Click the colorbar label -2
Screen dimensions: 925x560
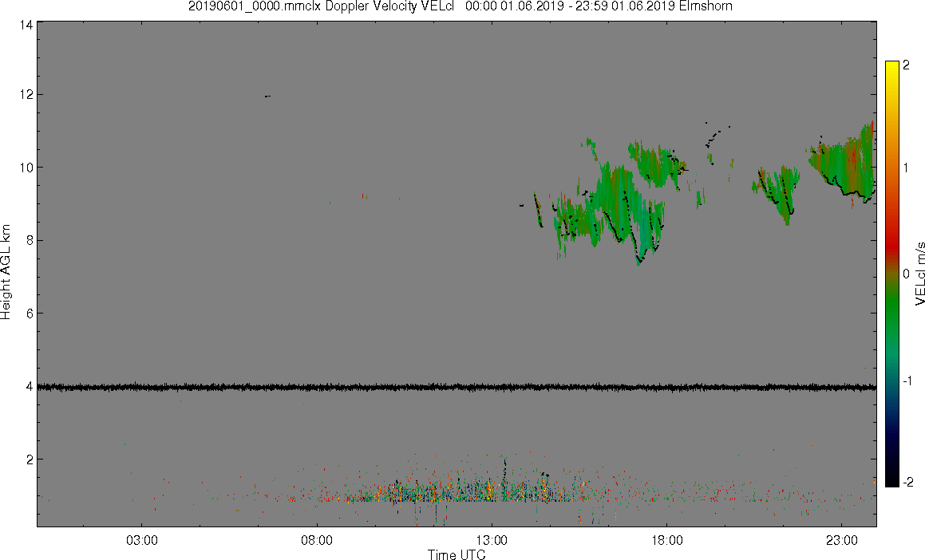coord(907,482)
